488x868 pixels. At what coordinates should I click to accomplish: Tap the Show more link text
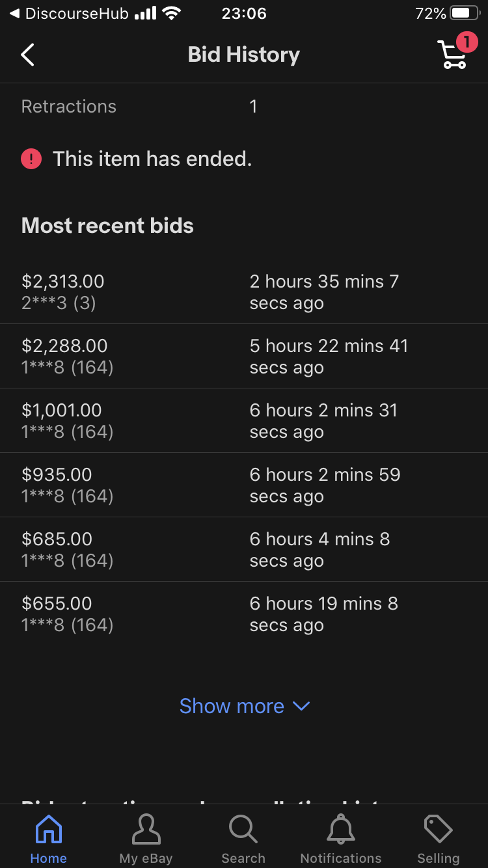pos(232,706)
